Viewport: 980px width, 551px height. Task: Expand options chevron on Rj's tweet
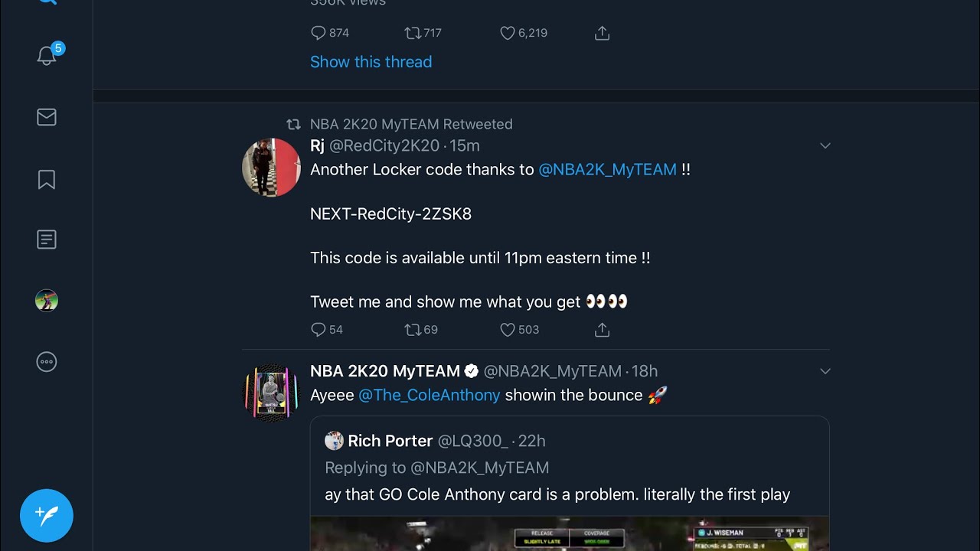825,145
